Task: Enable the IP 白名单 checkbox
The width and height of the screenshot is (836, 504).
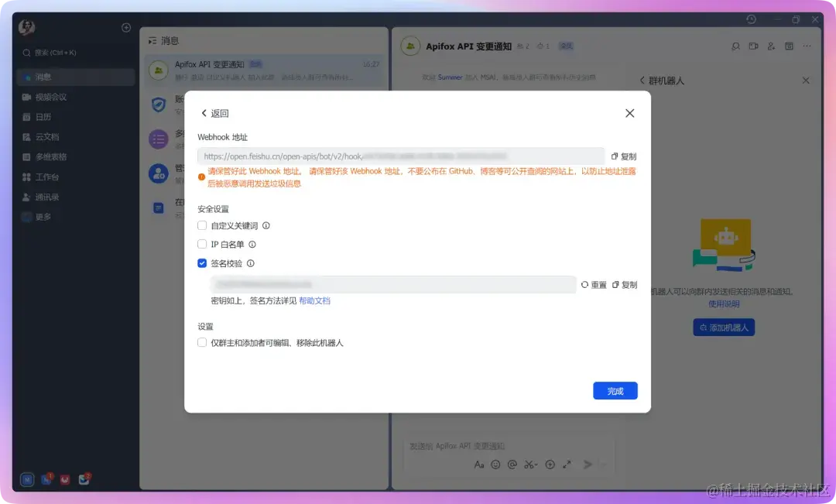Action: 202,245
